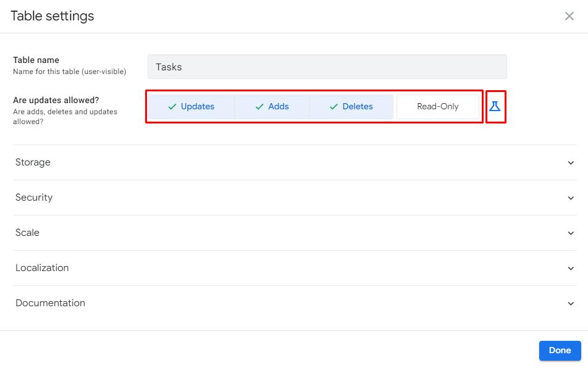
Task: Expand the Storage section heading
Action: click(33, 162)
